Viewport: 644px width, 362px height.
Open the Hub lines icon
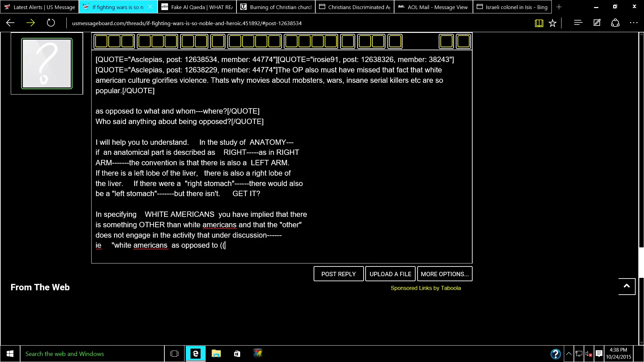[578, 23]
